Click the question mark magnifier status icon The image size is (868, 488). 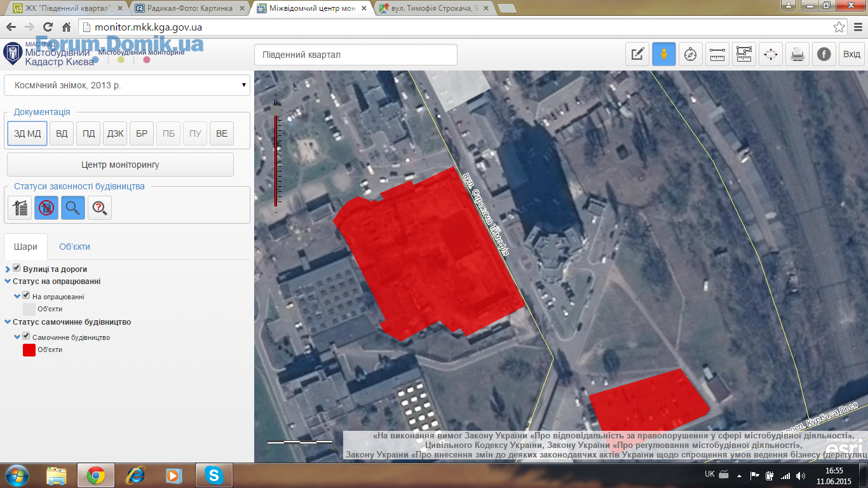click(x=100, y=208)
